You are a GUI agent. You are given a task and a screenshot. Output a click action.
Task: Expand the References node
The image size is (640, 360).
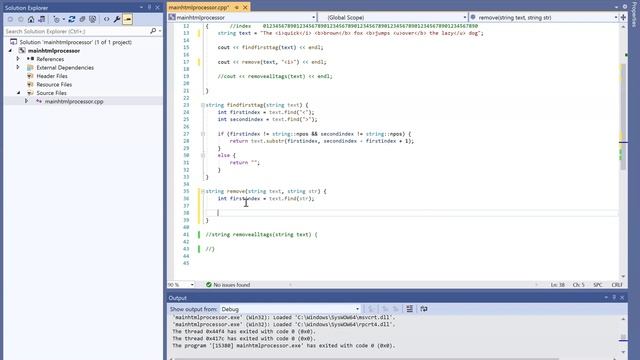point(18,59)
